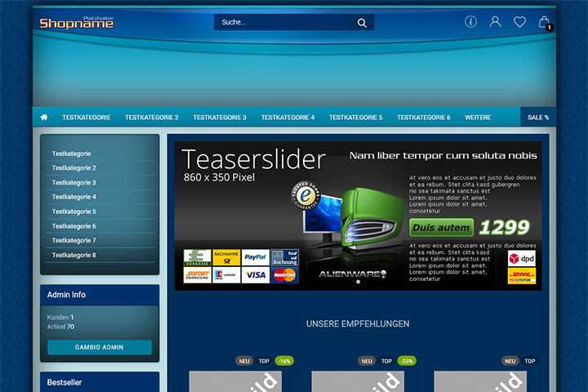588x392 pixels.
Task: Open the shopping bag cart icon
Action: click(545, 23)
